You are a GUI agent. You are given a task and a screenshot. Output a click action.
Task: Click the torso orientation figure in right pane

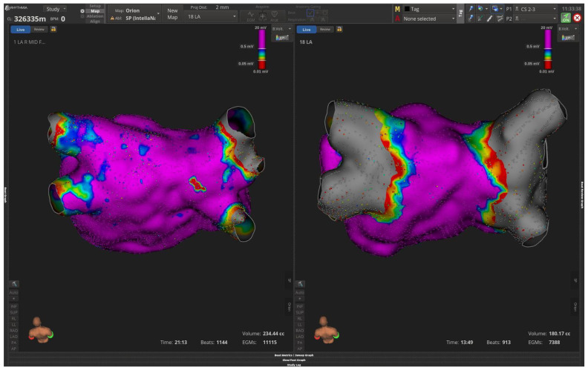pos(327,330)
